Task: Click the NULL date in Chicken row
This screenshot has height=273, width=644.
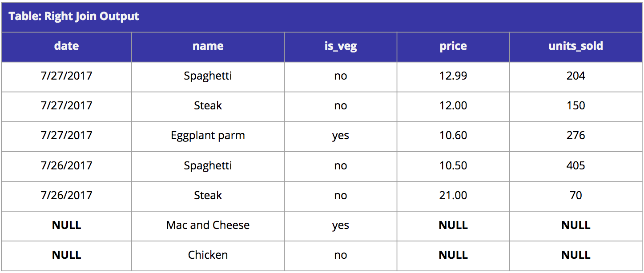Action: [x=67, y=255]
